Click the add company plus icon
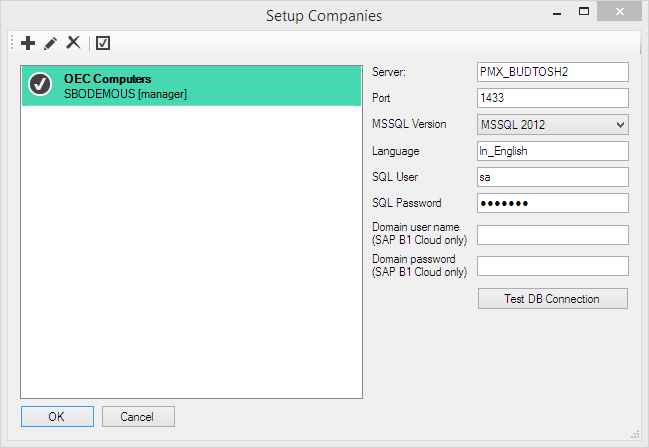Image resolution: width=649 pixels, height=448 pixels. coord(28,43)
